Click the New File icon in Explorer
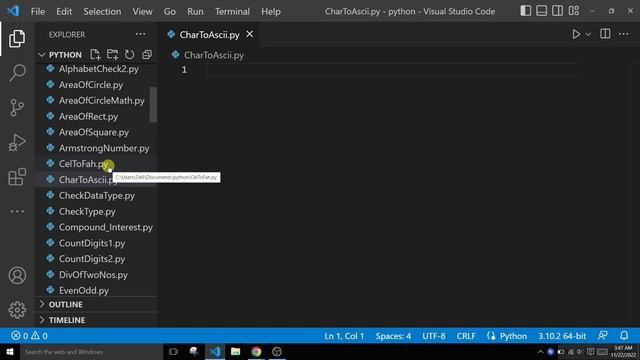The image size is (640, 360). pyautogui.click(x=95, y=55)
